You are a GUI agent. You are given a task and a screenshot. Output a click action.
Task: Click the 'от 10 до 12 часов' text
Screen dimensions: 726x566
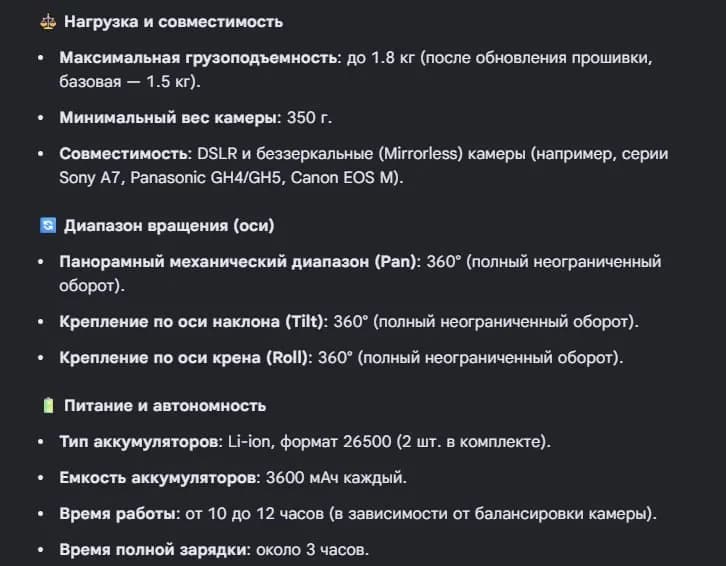point(254,514)
